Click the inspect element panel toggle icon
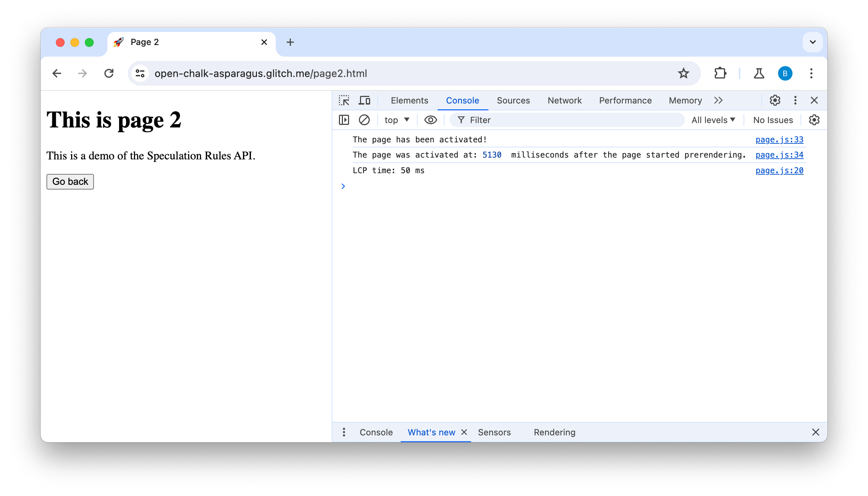 pos(345,100)
